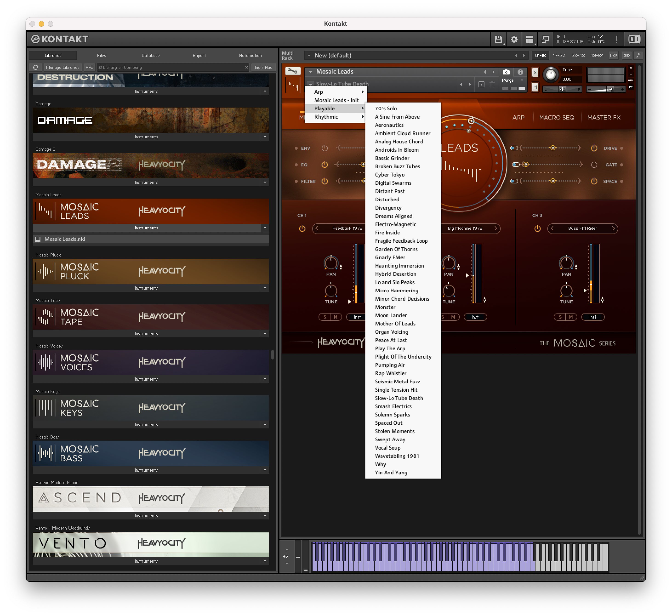The width and height of the screenshot is (672, 616).
Task: Toggle the DRIVE power icon
Action: click(x=594, y=148)
